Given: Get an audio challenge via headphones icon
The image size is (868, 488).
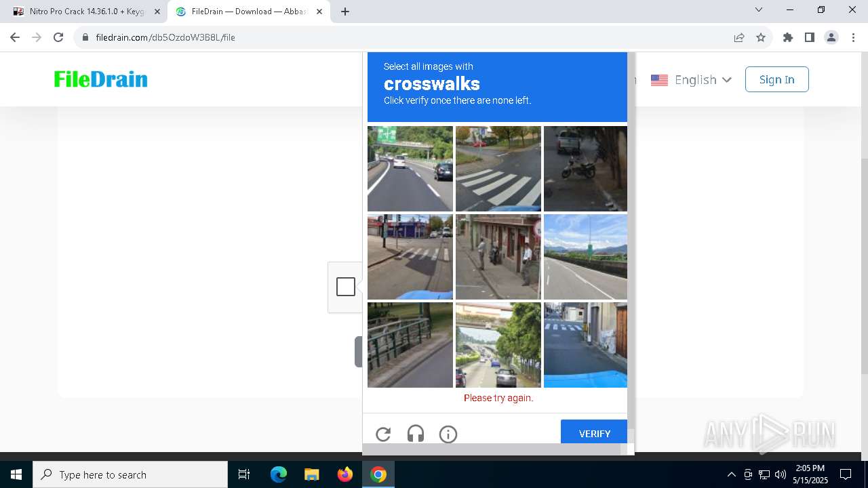Looking at the screenshot, I should (416, 434).
